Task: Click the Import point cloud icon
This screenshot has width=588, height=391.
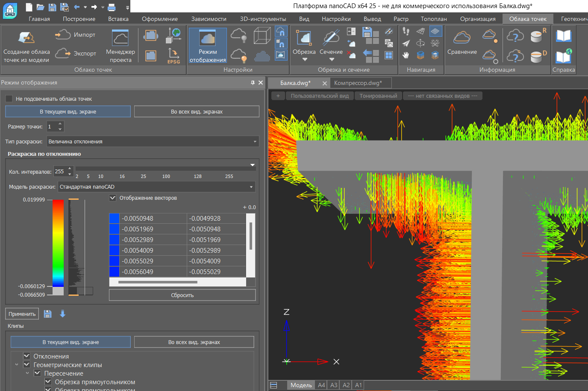Action: pyautogui.click(x=63, y=35)
